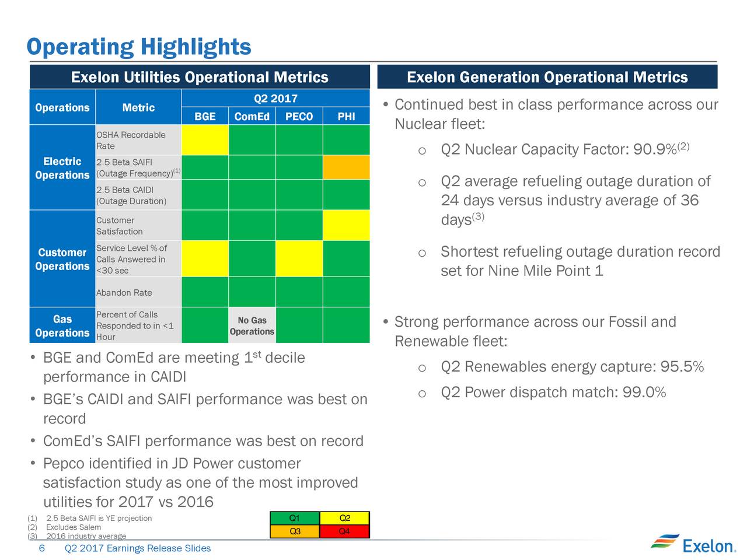
Task: Click the Abandon Rate metric label
Action: 138,292
